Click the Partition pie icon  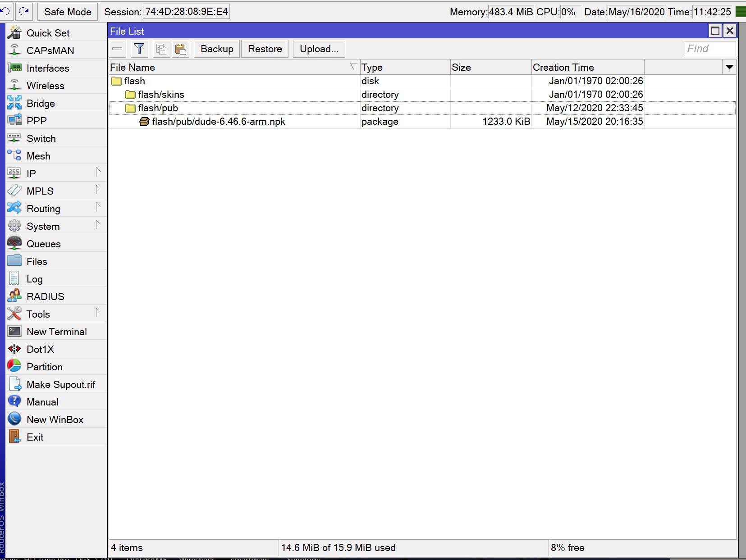14,366
